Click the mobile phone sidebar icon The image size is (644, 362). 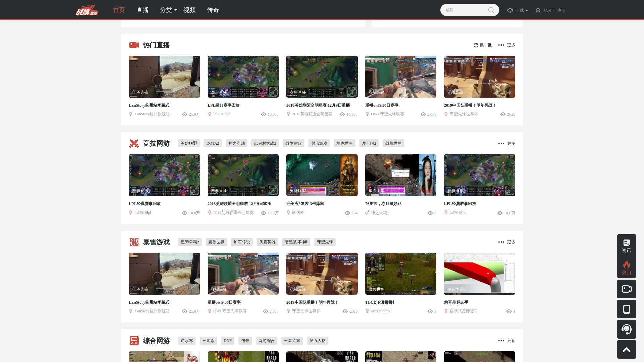627,309
